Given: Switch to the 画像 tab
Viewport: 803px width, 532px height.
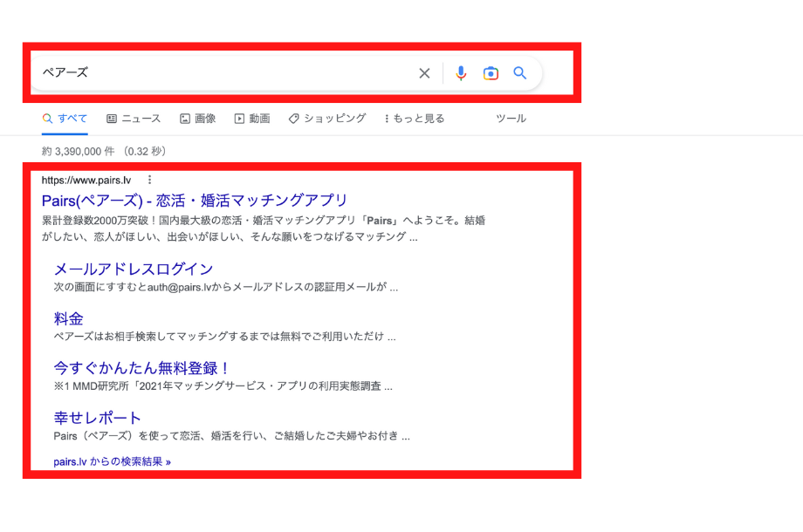Looking at the screenshot, I should click(x=197, y=119).
